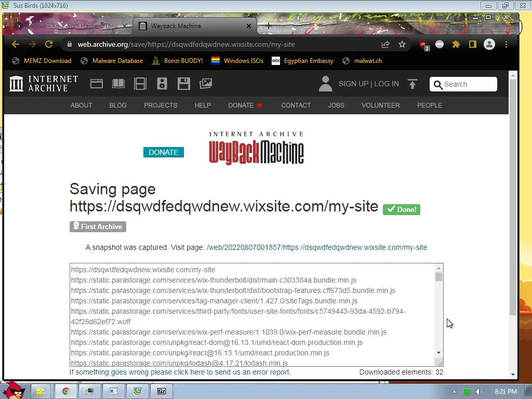This screenshot has width=532, height=399.
Task: Open the Malware Database bookmark
Action: point(112,61)
